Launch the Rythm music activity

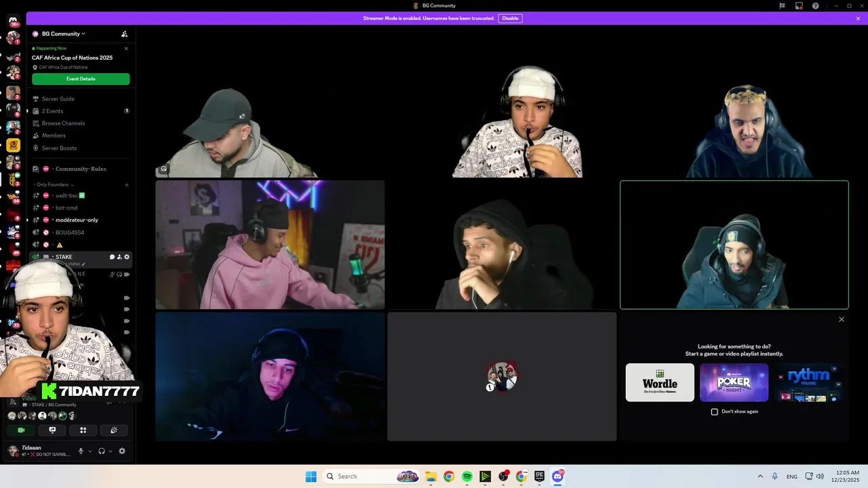(808, 382)
